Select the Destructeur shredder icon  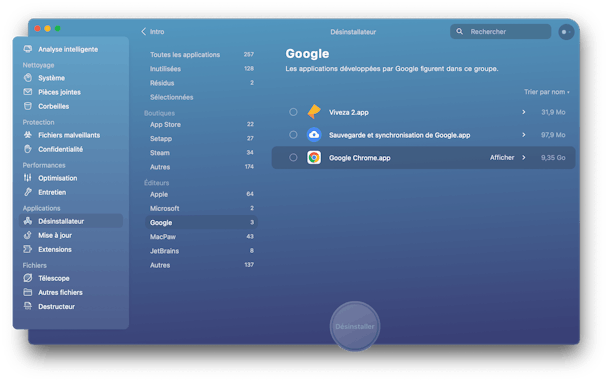28,306
